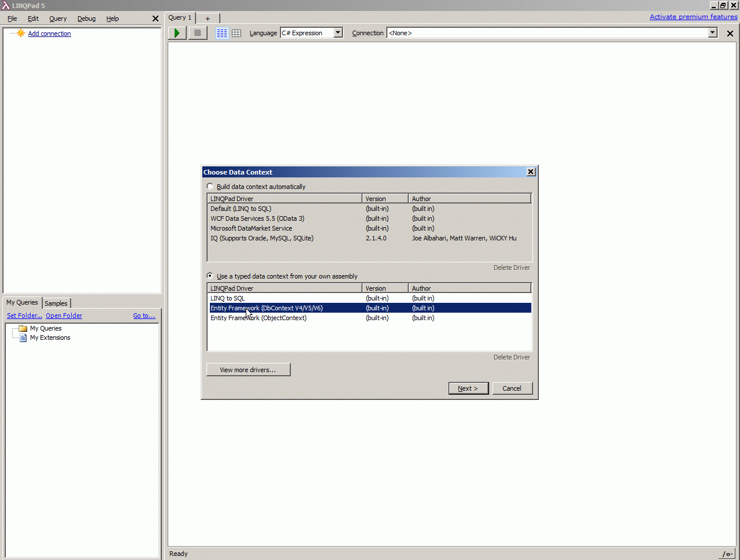Screen dimensions: 740x560
Task: Open the Connection dropdown
Action: tap(713, 33)
